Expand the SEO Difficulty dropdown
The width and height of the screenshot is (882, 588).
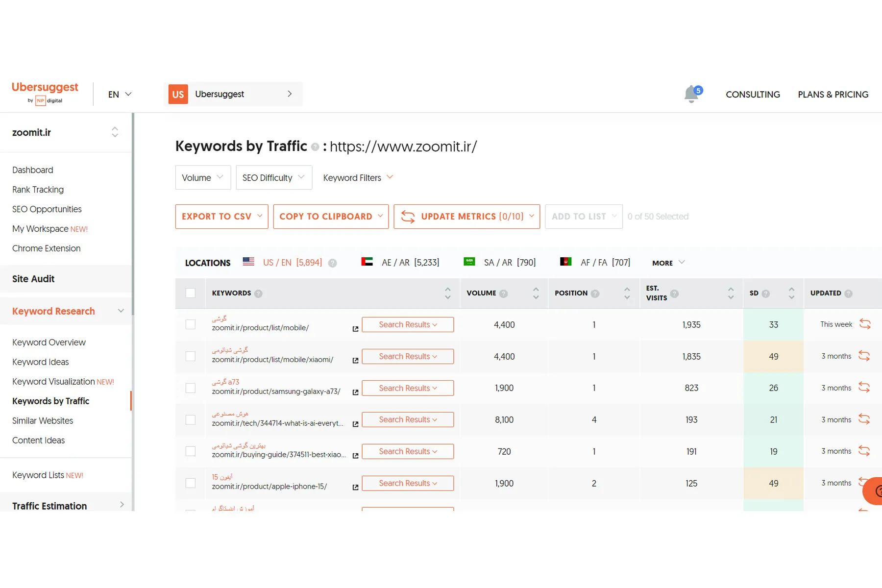pyautogui.click(x=273, y=177)
